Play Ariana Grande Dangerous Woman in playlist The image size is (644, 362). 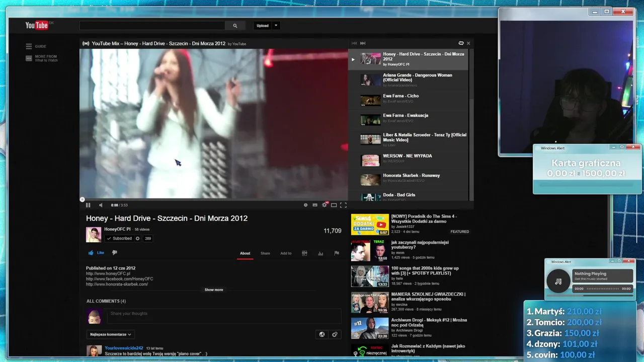click(x=409, y=79)
